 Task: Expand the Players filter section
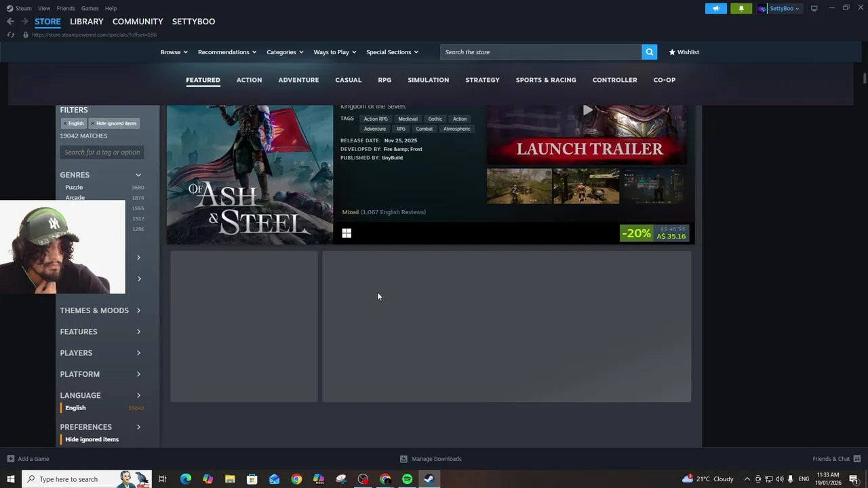100,353
